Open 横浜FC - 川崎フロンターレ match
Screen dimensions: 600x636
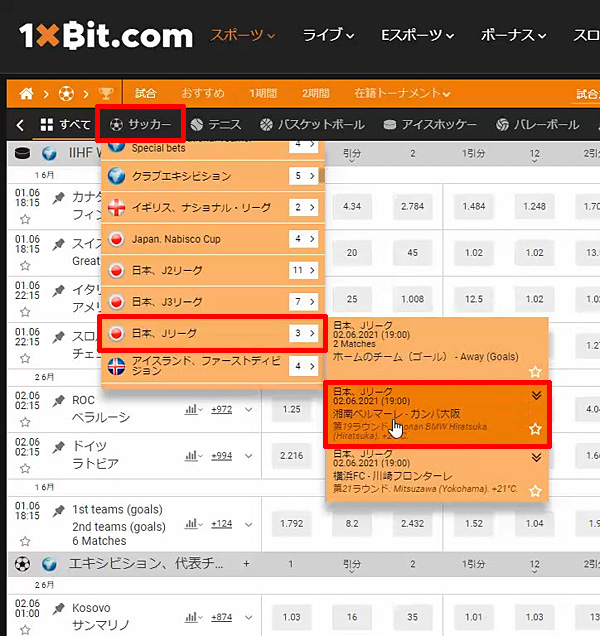[x=437, y=475]
